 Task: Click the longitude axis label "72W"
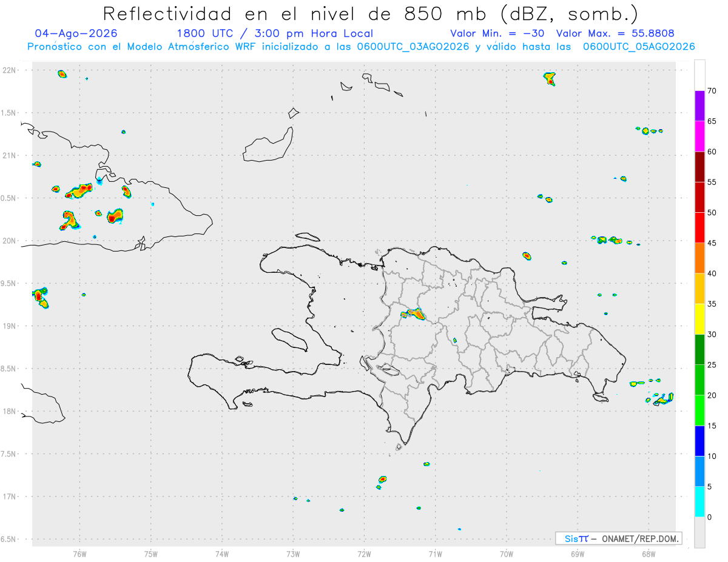click(x=364, y=554)
